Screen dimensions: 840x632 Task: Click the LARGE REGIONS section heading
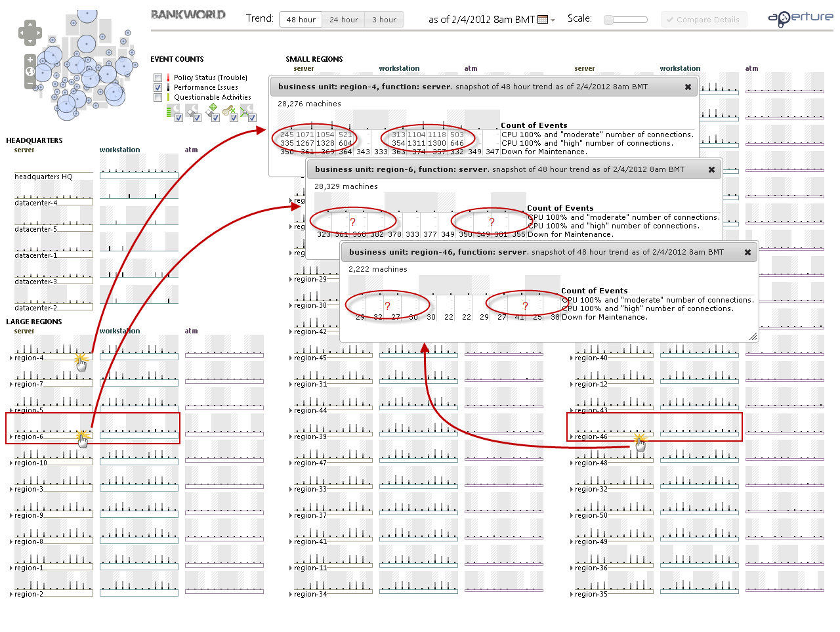pos(34,322)
